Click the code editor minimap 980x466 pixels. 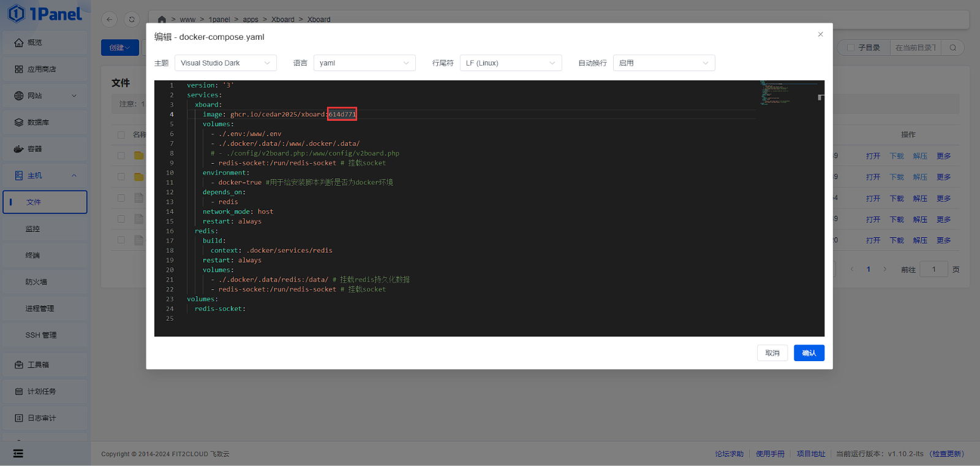[x=787, y=93]
